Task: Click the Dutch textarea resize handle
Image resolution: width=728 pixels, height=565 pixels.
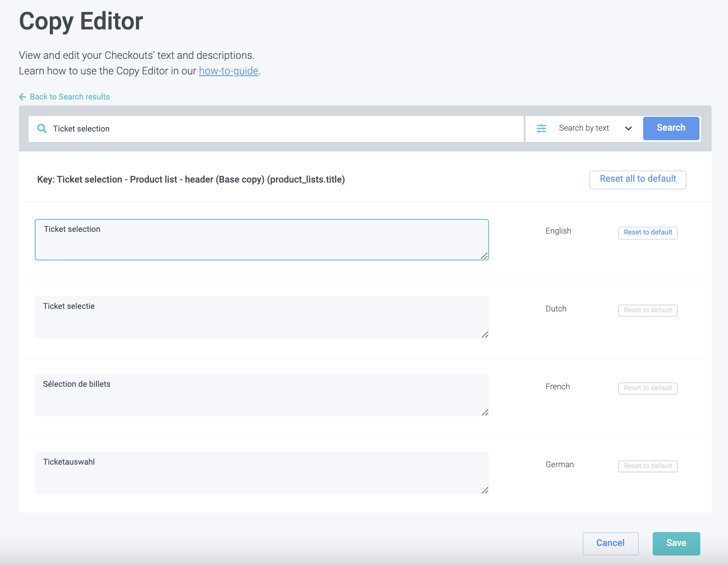Action: pyautogui.click(x=485, y=334)
